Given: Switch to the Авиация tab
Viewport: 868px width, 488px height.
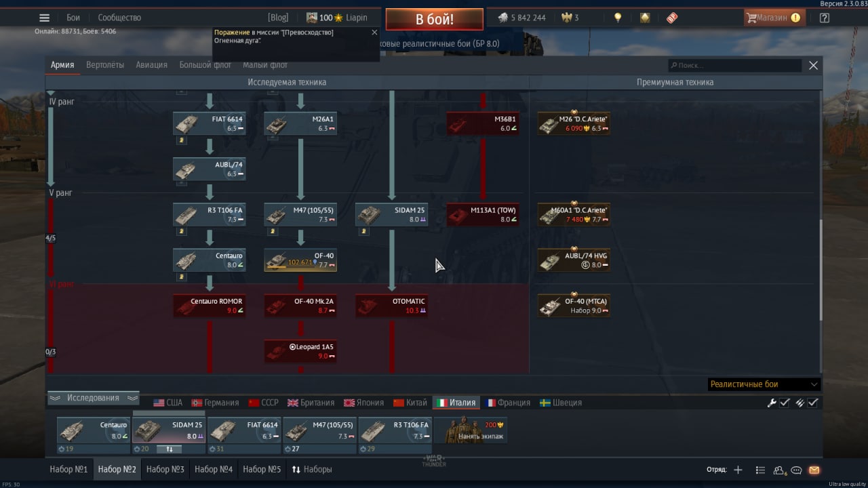Looking at the screenshot, I should click(151, 65).
